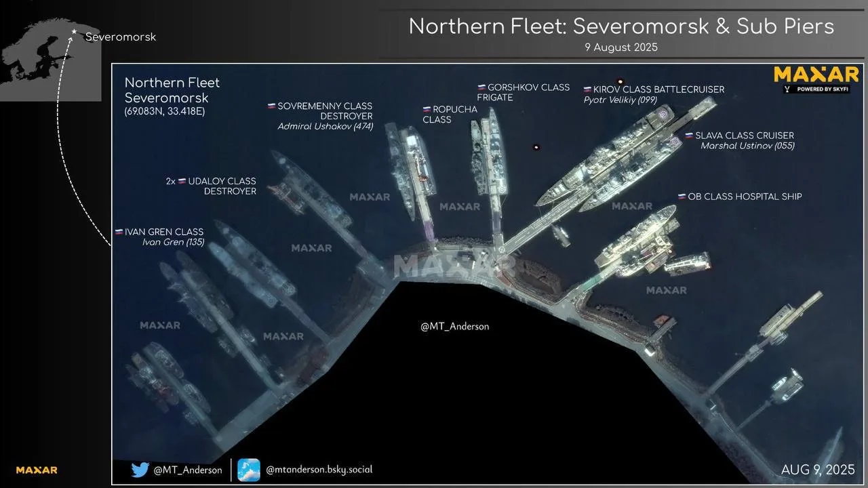The height and width of the screenshot is (488, 868).
Task: Click the Admiral Ushakov (474) label
Action: pyautogui.click(x=325, y=127)
